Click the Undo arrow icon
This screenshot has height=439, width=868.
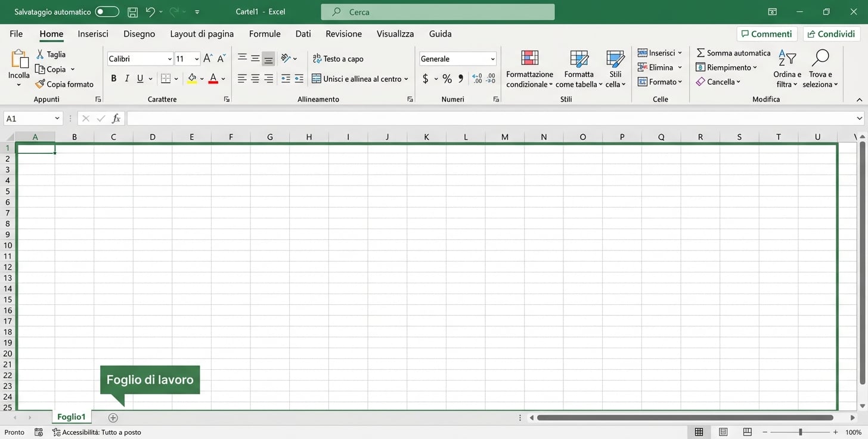coord(150,12)
